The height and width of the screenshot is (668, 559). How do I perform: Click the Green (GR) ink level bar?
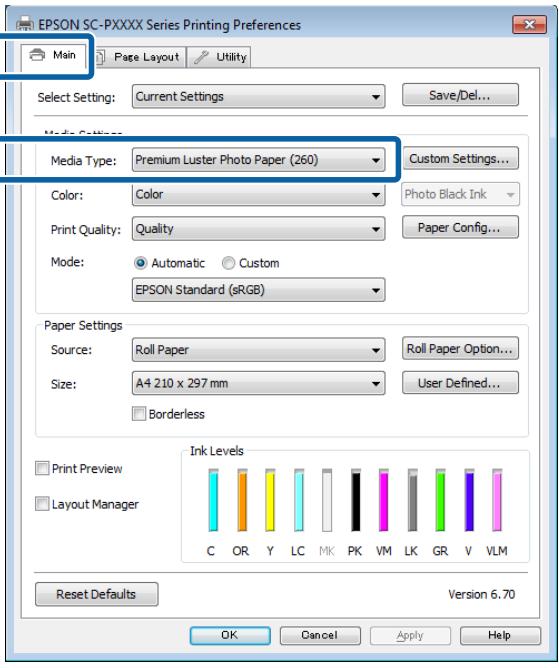coord(440,500)
